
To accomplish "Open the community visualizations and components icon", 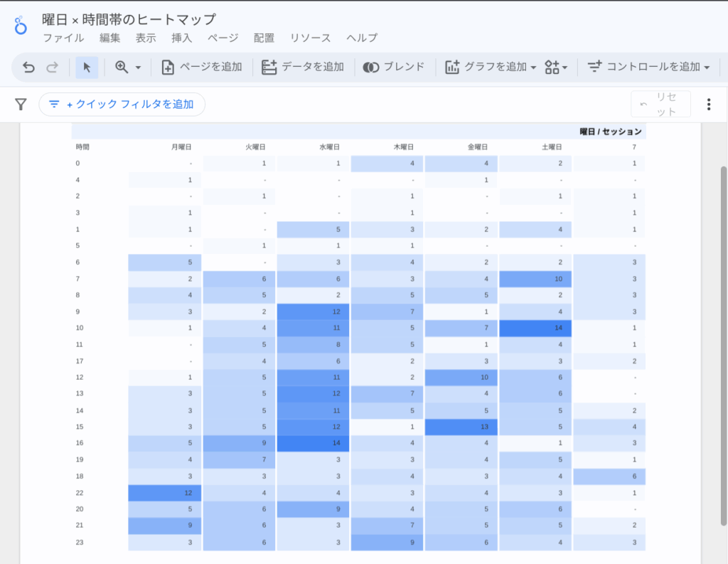I will coord(556,68).
